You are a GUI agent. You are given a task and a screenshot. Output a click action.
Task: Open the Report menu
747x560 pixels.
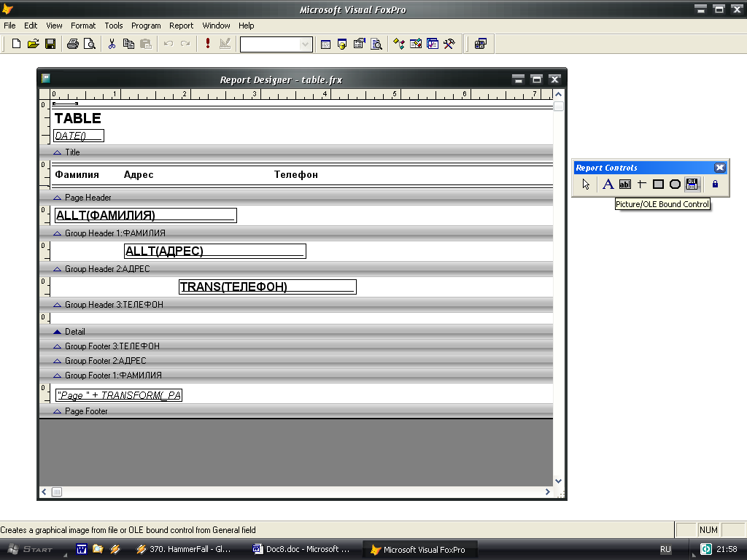pos(181,26)
